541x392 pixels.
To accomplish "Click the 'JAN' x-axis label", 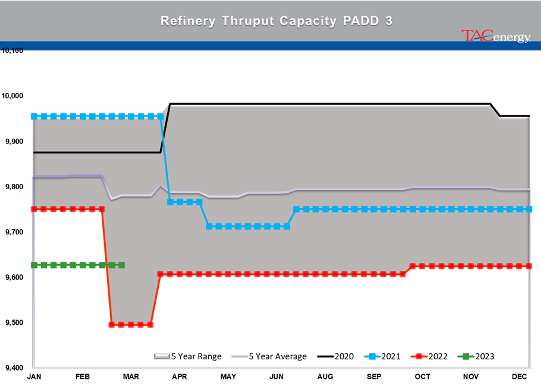I will [34, 376].
